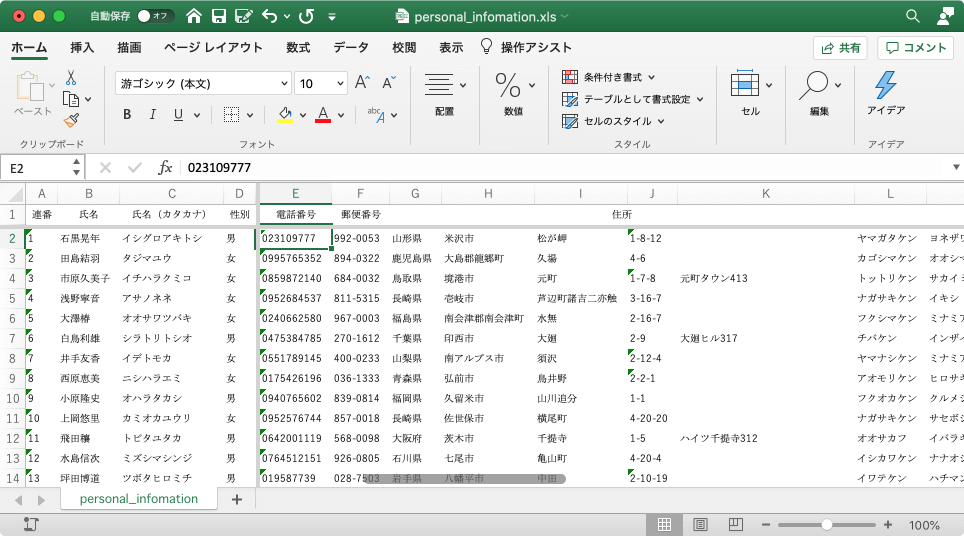This screenshot has width=964, height=536.
Task: Click the search magnifier in title bar
Action: (912, 16)
